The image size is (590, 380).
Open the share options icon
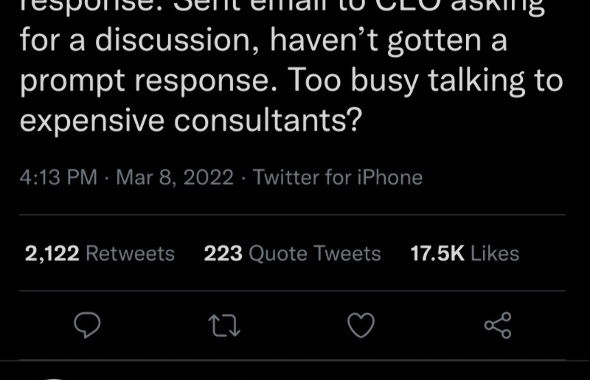(498, 325)
